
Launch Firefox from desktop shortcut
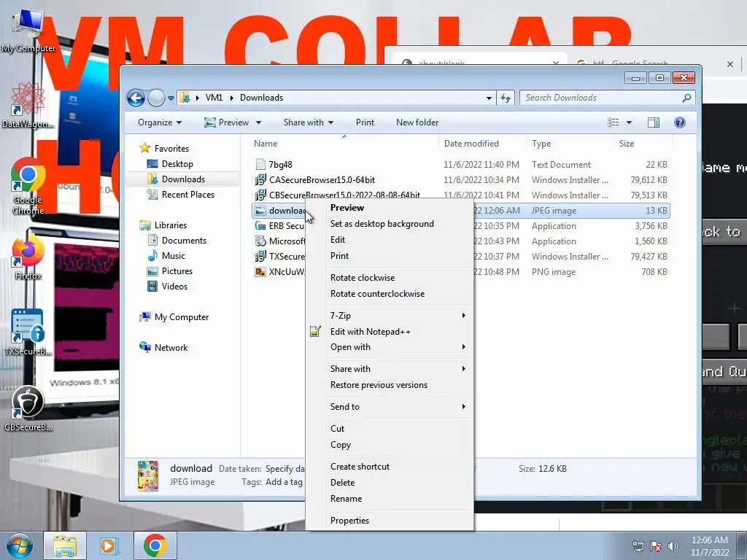tap(28, 257)
